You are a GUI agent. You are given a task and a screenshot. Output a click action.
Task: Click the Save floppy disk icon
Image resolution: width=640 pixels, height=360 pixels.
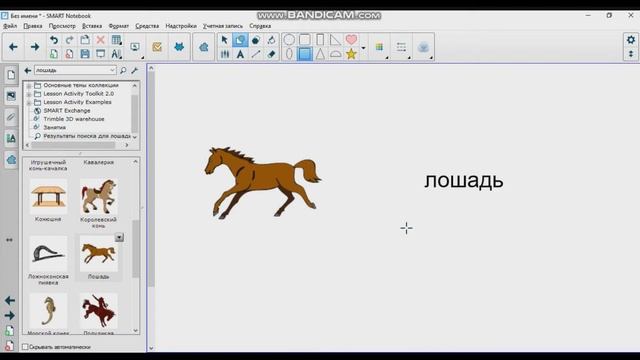(85, 54)
